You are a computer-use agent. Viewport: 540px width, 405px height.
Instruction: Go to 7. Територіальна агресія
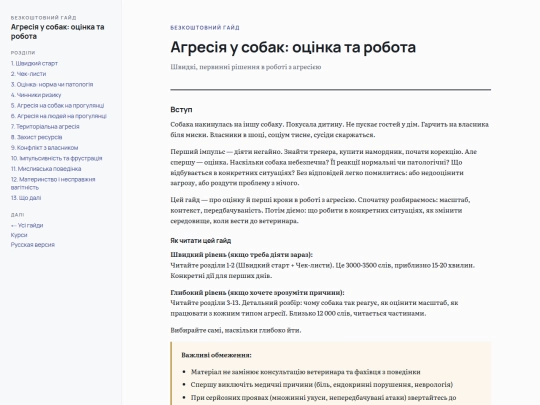point(45,127)
